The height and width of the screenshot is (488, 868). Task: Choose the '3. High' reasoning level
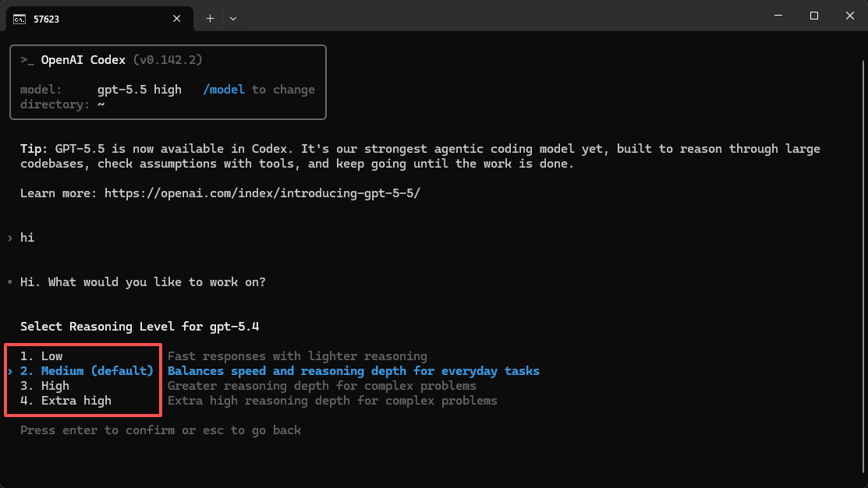coord(44,386)
